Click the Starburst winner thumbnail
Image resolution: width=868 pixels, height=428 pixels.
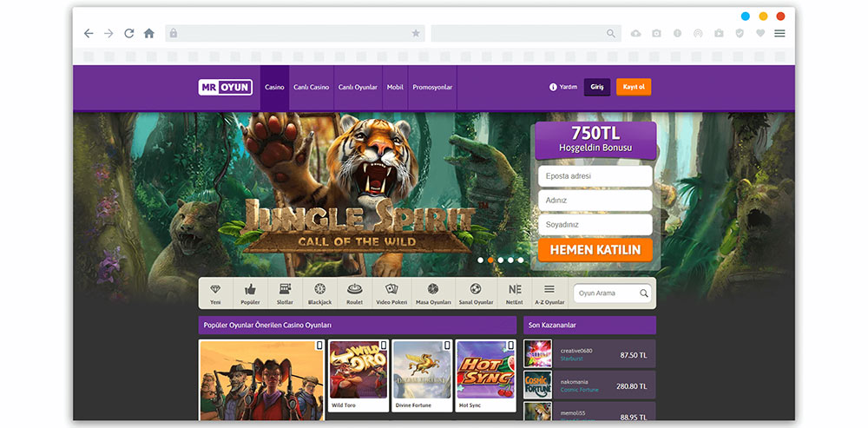537,354
